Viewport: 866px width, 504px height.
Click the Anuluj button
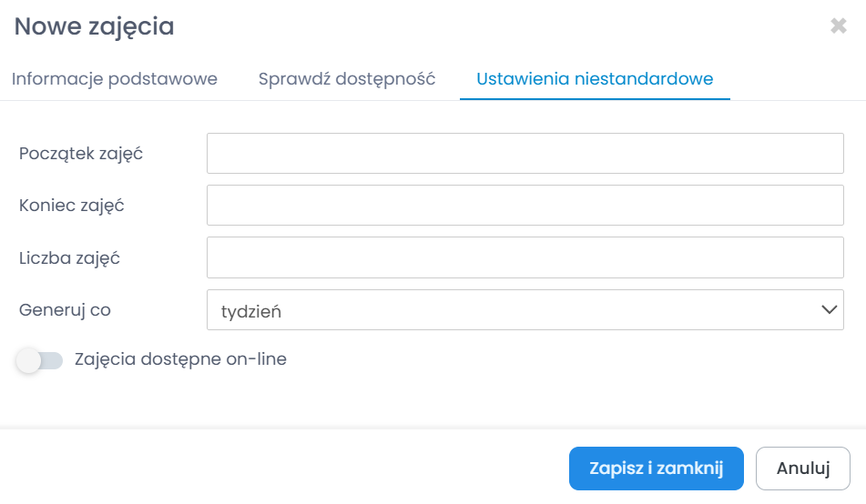click(x=802, y=469)
